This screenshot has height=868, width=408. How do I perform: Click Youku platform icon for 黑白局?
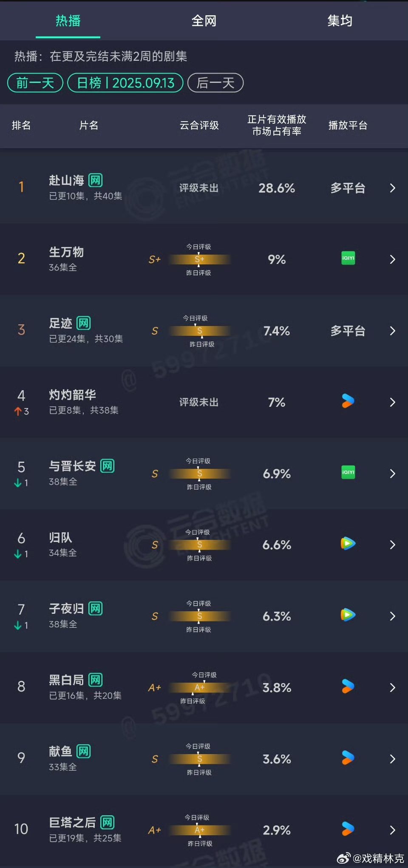coord(348,686)
